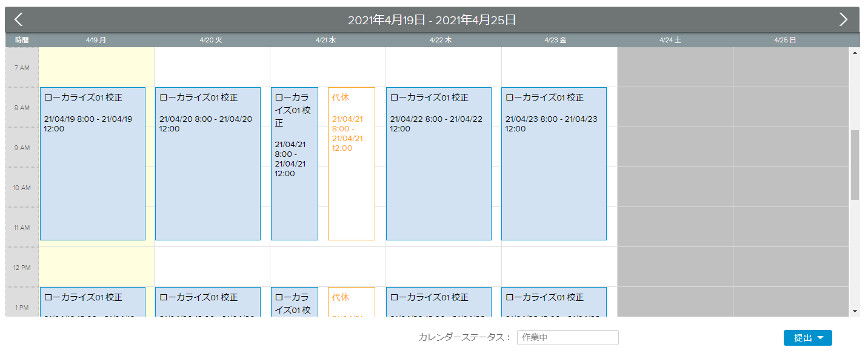Select the 4/19 月 column header
Image resolution: width=868 pixels, height=353 pixels.
coord(96,40)
